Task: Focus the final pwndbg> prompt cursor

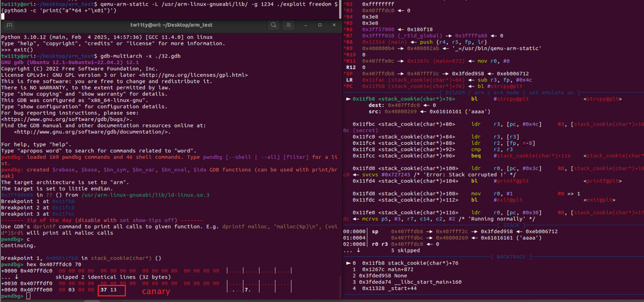Action: click(x=28, y=296)
